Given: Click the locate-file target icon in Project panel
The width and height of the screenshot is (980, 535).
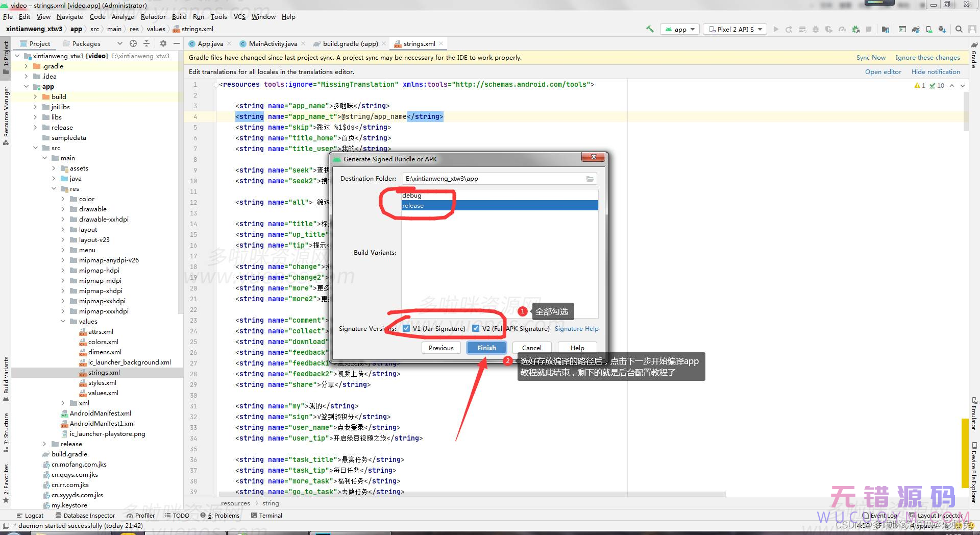Looking at the screenshot, I should tap(133, 43).
